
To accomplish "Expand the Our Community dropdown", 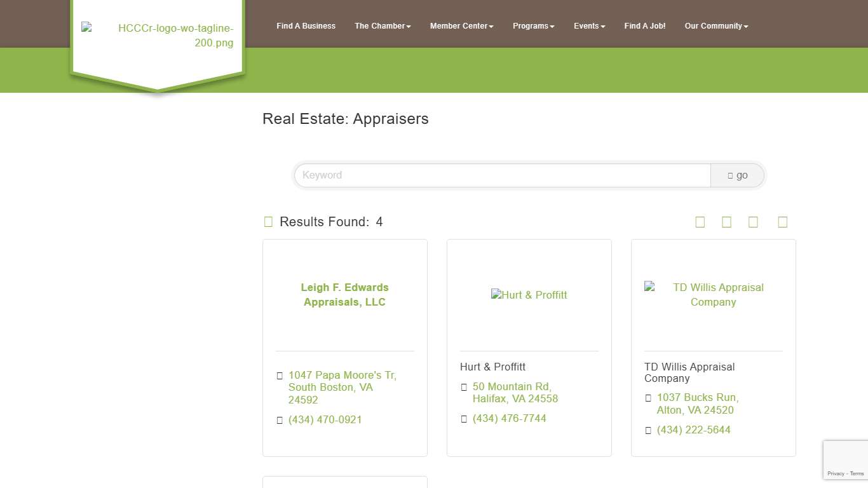I will pos(716,26).
